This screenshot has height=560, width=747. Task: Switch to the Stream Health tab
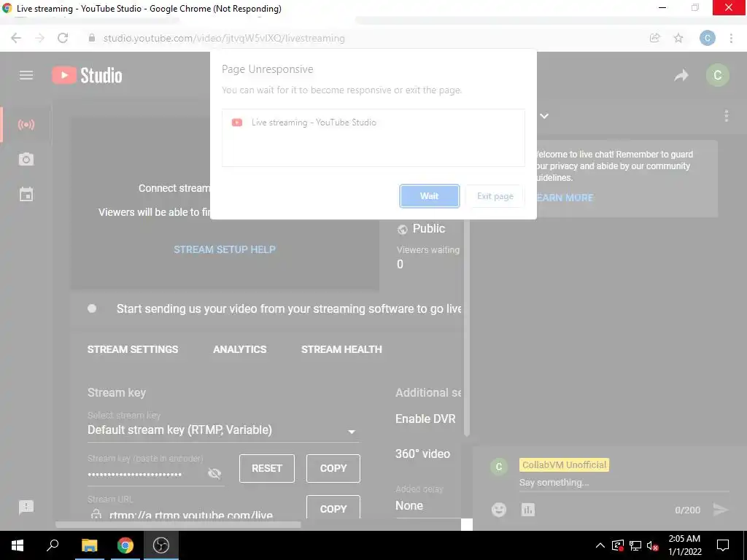tap(341, 349)
